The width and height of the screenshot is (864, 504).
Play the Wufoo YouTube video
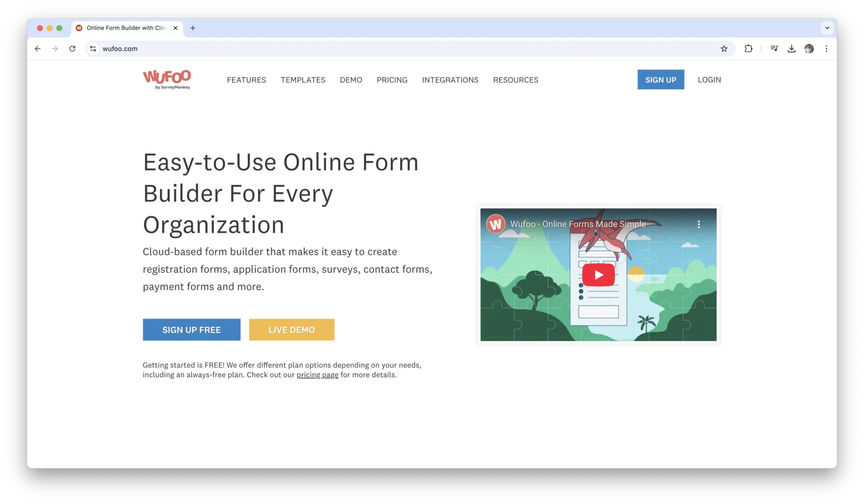click(598, 275)
